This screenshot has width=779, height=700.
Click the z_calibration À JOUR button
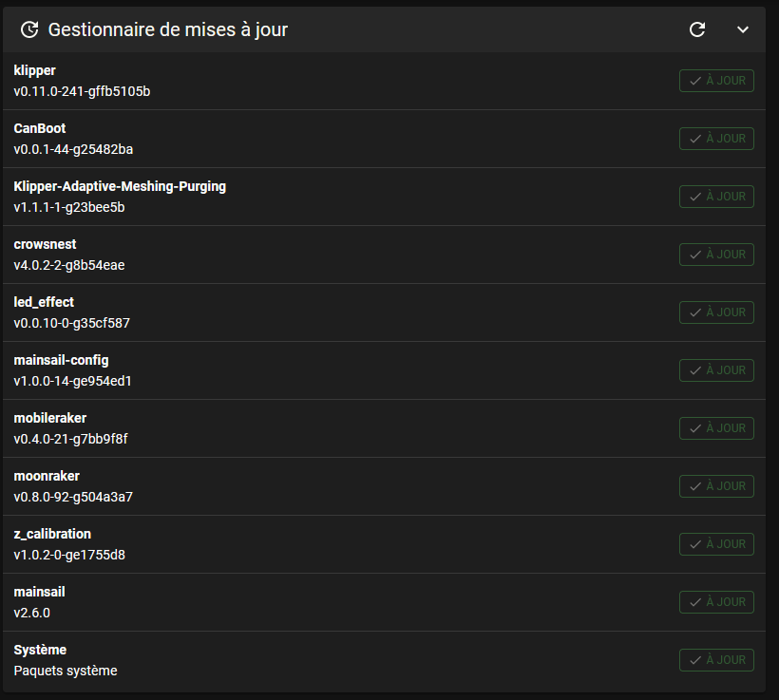(716, 544)
